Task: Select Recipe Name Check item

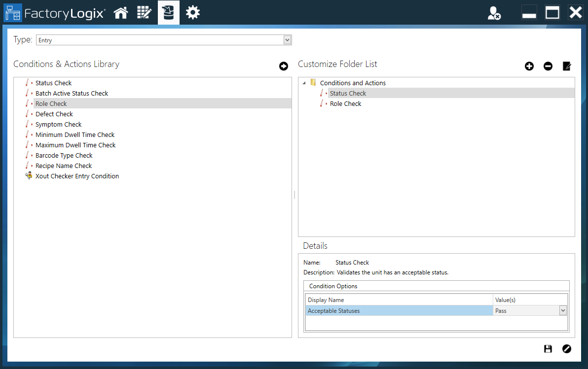Action: [63, 166]
